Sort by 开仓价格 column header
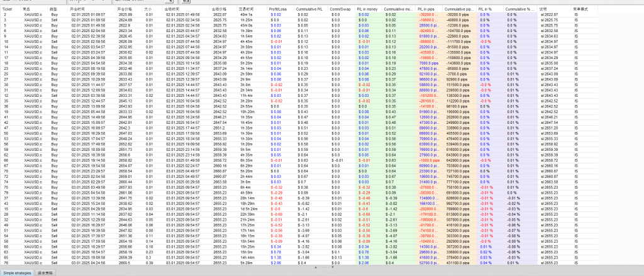 coord(125,10)
